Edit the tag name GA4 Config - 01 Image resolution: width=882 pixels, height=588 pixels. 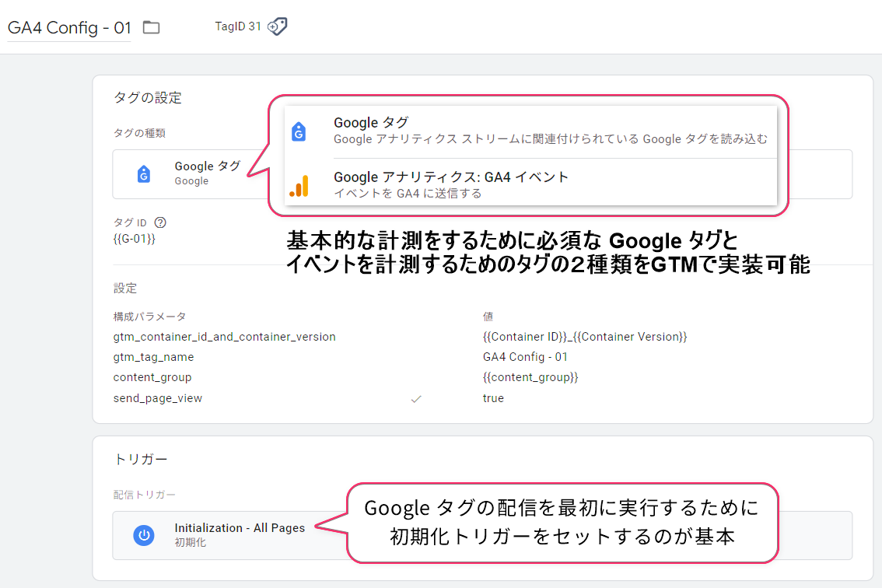tap(69, 27)
